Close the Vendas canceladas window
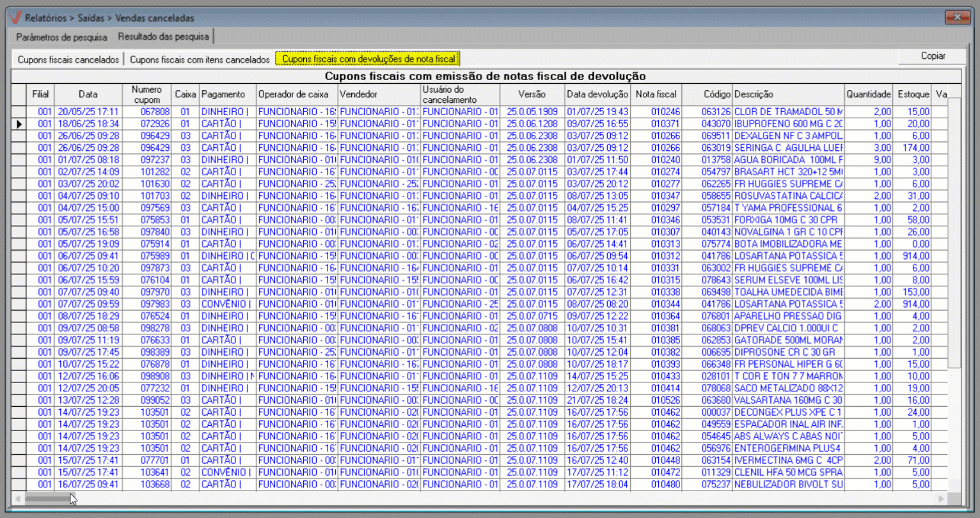This screenshot has width=980, height=518. [957, 17]
